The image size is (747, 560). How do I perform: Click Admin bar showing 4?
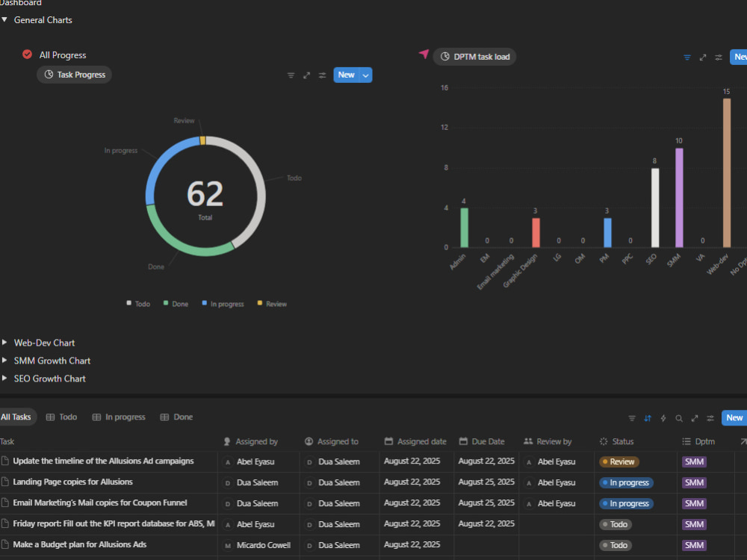(464, 228)
